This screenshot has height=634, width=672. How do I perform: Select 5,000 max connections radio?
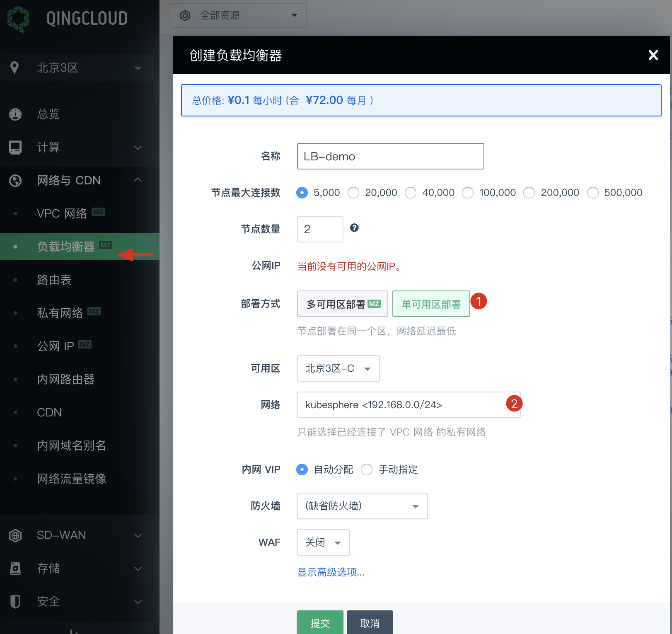302,193
